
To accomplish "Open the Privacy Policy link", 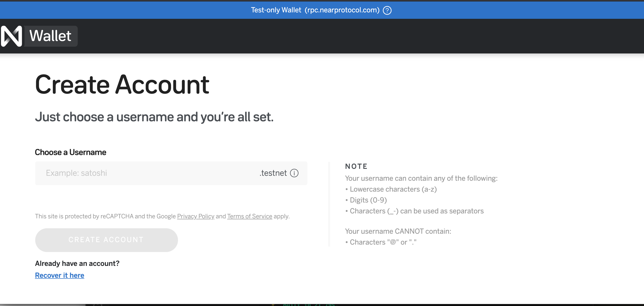I will tap(196, 216).
